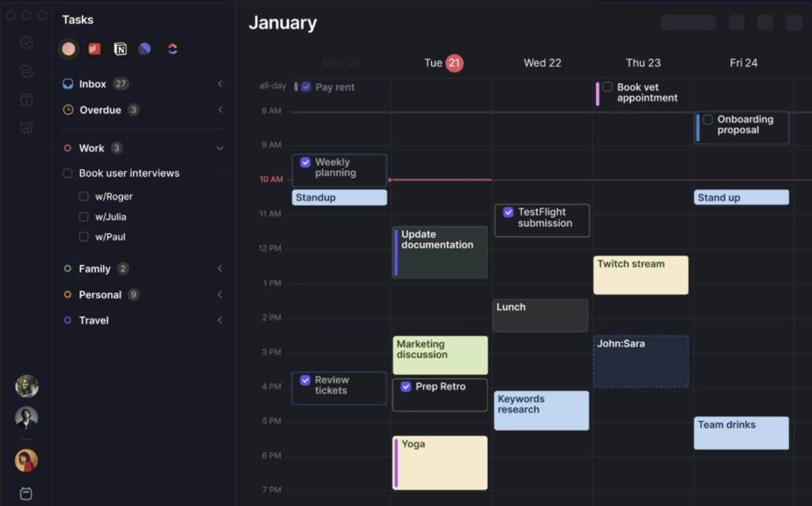Click the calendar icon at sidebar bottom
812x506 pixels.
coord(26,493)
